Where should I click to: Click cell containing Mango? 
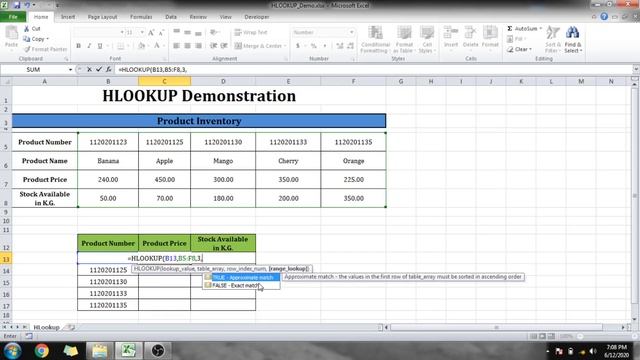pos(223,161)
